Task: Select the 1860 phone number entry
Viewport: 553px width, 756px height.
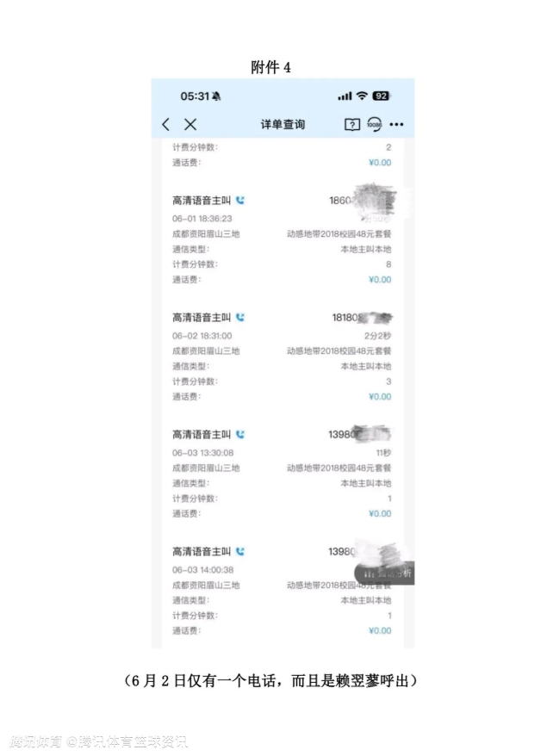Action: click(x=362, y=200)
